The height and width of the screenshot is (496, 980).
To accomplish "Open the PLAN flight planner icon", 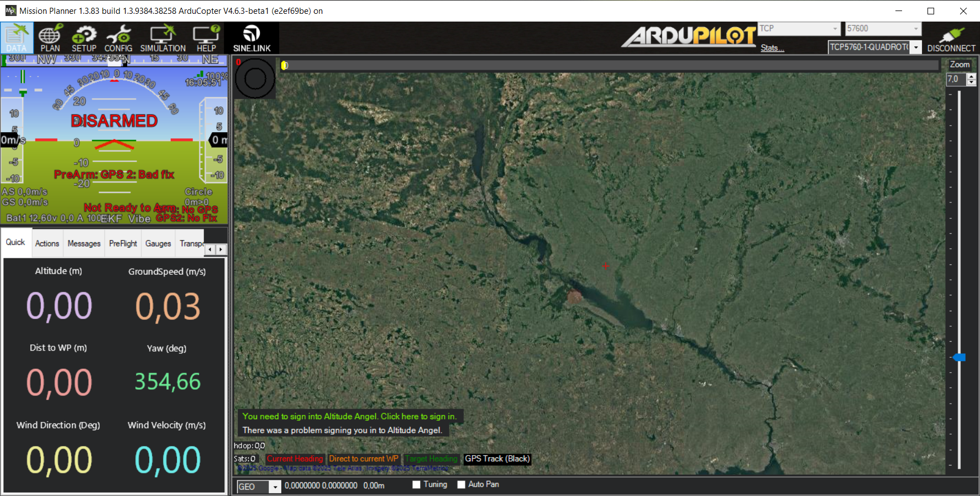I will coord(50,38).
